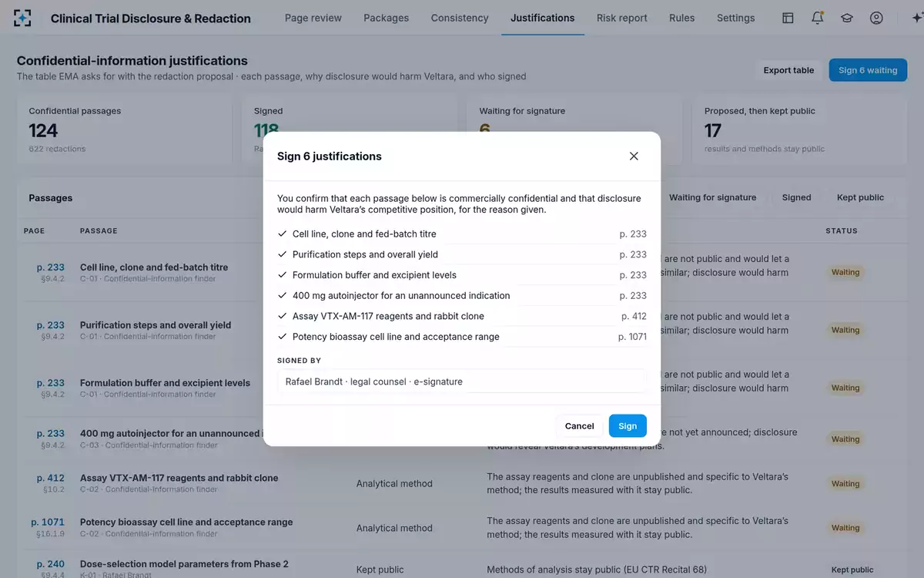Filter passages by Signed

(796, 197)
